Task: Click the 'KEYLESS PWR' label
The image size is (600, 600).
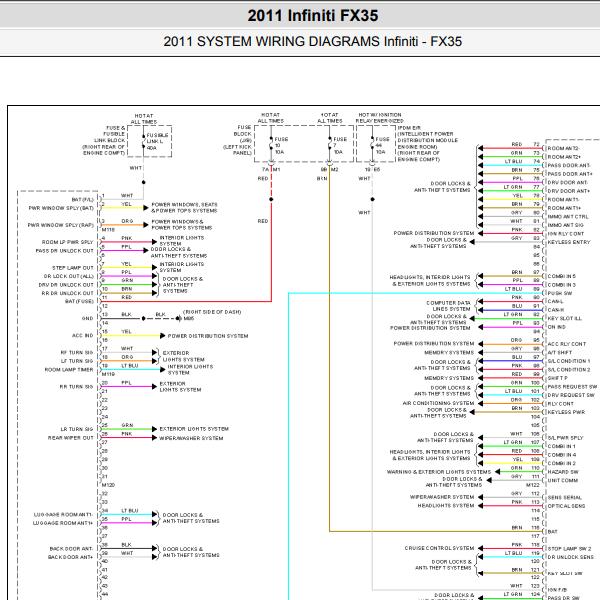Action: pos(566,412)
